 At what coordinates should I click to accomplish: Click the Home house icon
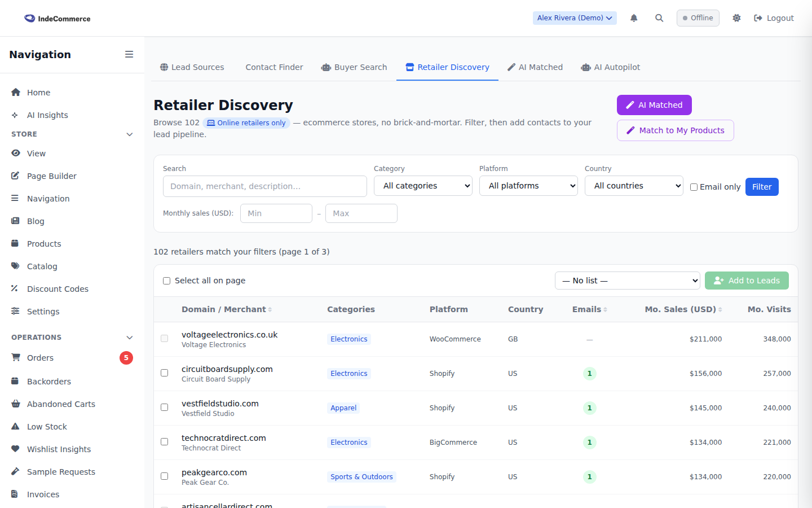click(16, 92)
